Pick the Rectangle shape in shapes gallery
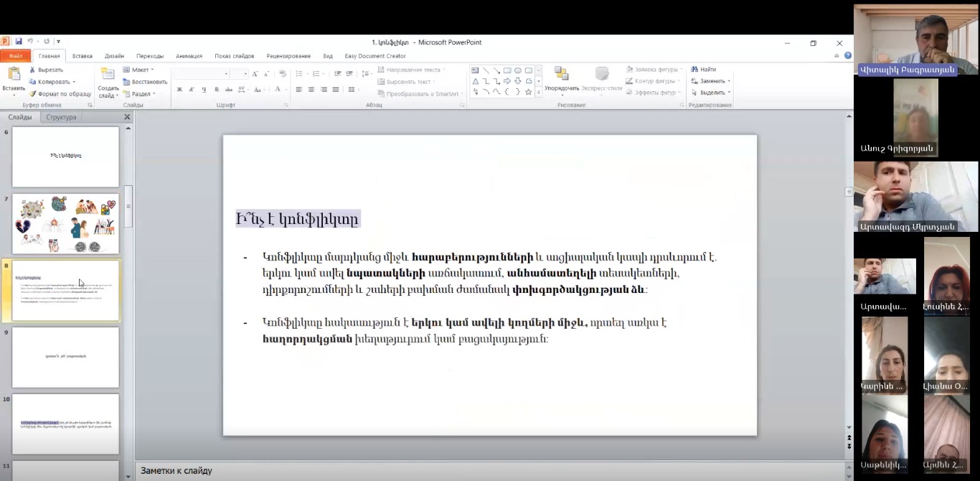The height and width of the screenshot is (481, 980). [507, 70]
